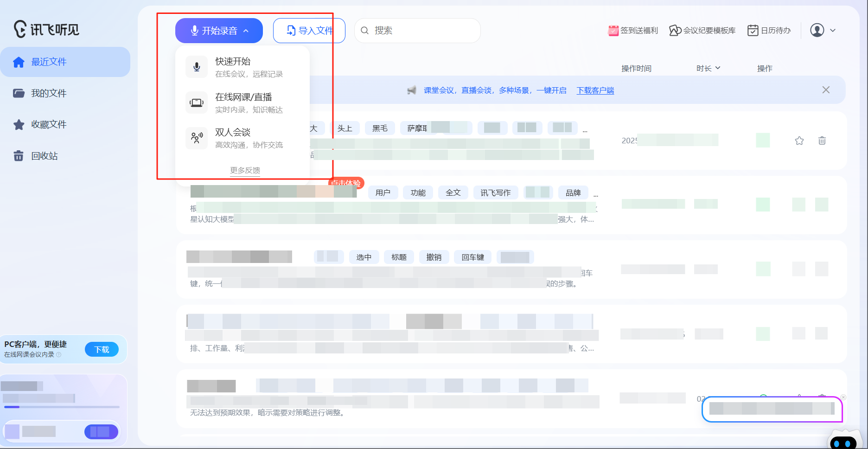Open 下载客户端 download client link

[x=595, y=90]
